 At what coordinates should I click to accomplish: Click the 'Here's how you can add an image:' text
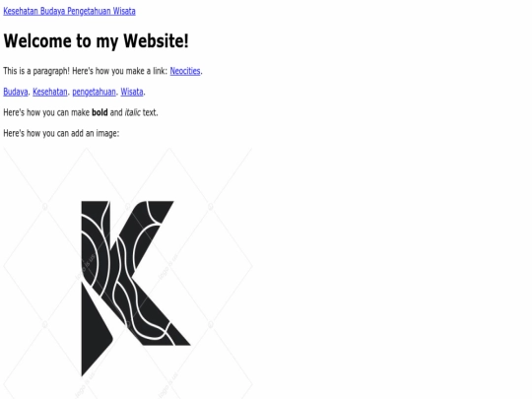pyautogui.click(x=61, y=133)
